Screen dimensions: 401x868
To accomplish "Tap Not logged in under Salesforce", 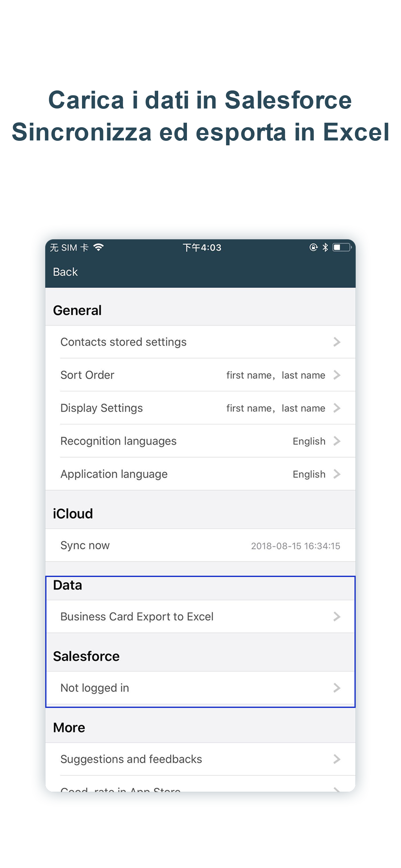I will [x=200, y=688].
